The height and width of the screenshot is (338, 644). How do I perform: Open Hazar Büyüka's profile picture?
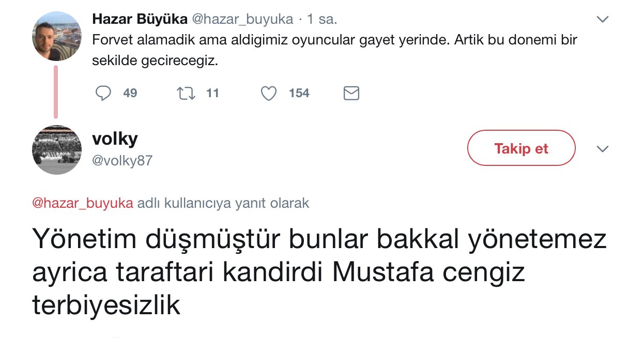pyautogui.click(x=57, y=36)
